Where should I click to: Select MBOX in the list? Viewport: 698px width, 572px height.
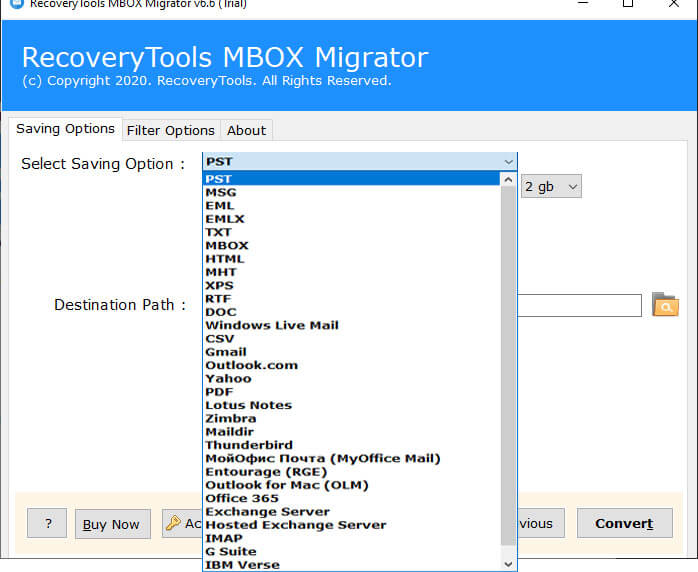point(352,246)
